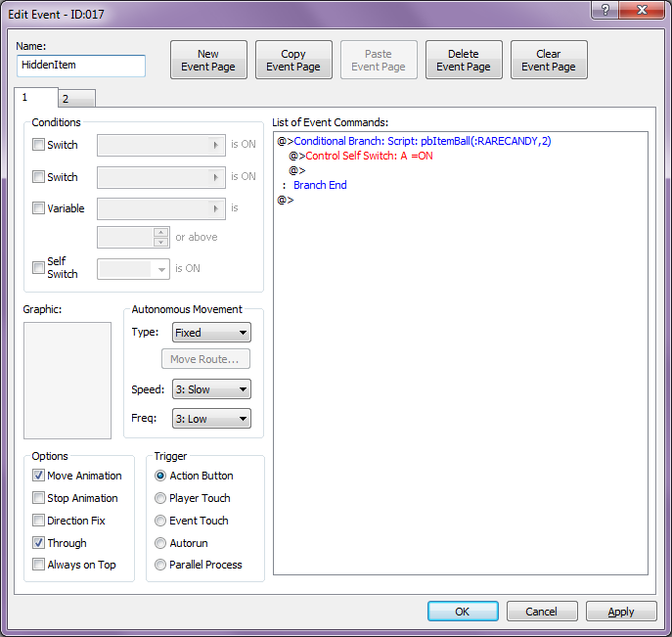Uncheck the Through option
The height and width of the screenshot is (637, 672).
click(x=38, y=543)
